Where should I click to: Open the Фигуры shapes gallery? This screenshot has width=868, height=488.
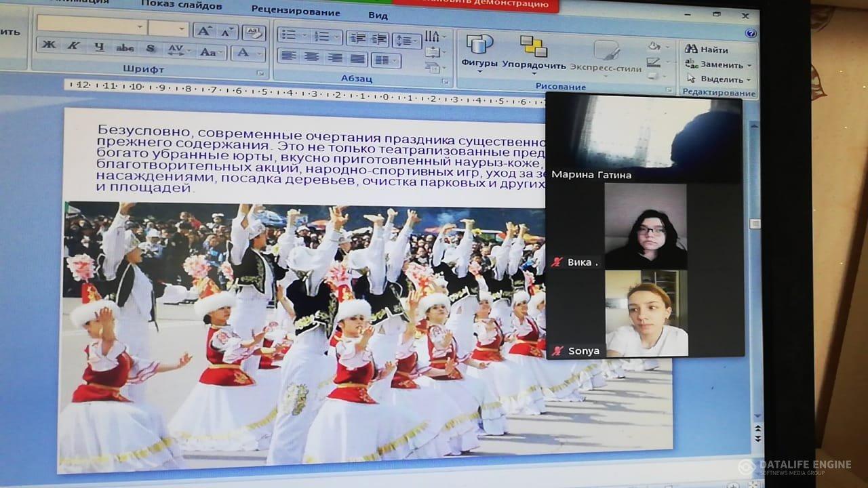tap(479, 52)
